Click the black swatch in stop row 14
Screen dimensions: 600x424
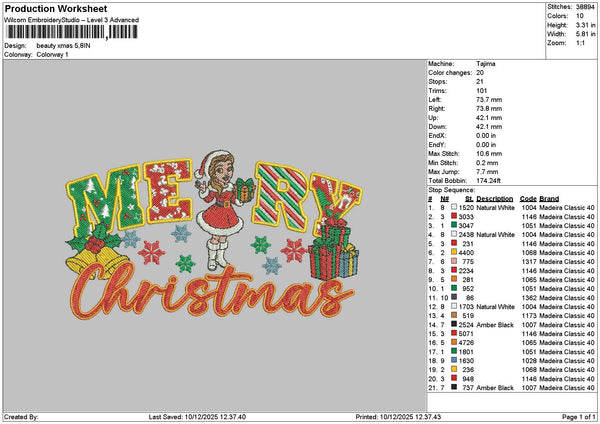tap(454, 325)
